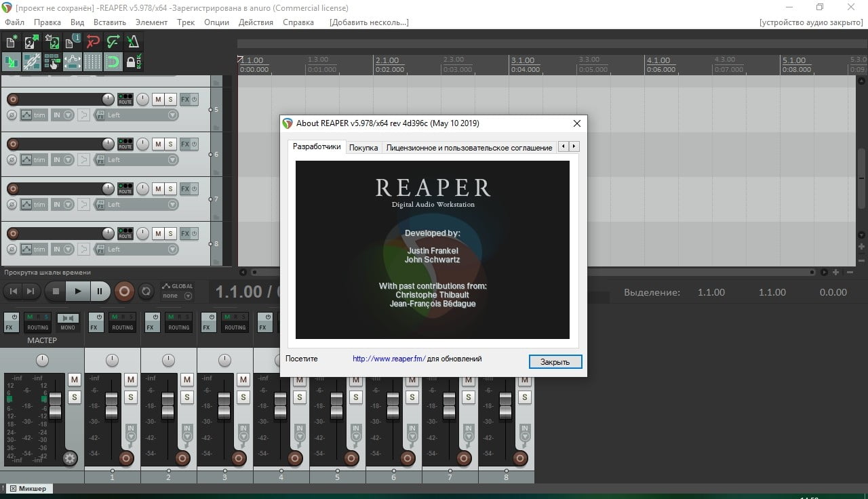Image resolution: width=868 pixels, height=499 pixels.
Task: Open the Файл menu
Action: click(14, 22)
